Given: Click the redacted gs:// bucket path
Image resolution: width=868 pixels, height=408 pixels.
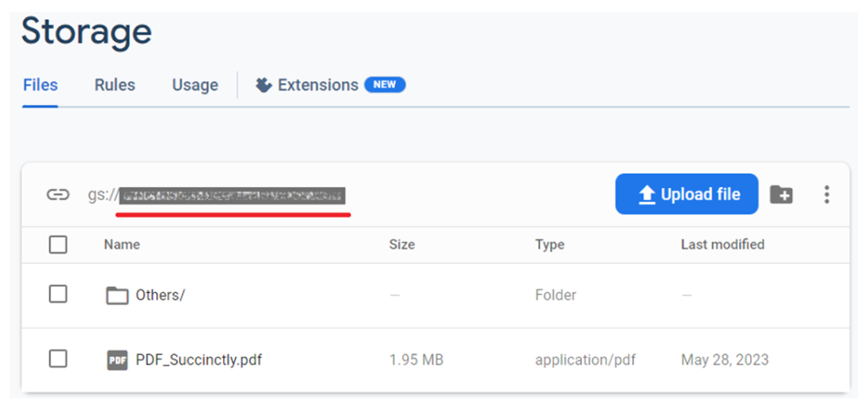Looking at the screenshot, I should (233, 195).
